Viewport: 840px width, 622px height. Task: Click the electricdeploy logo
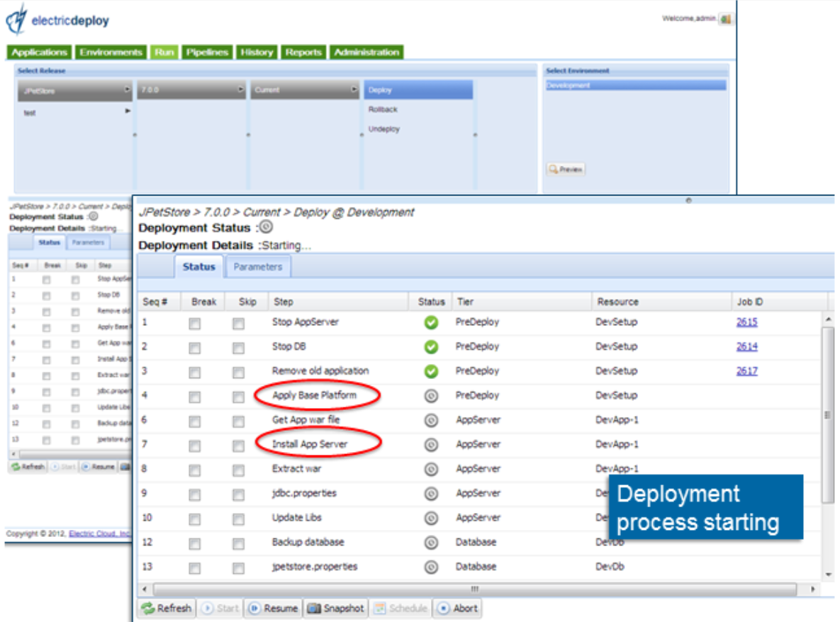tap(57, 20)
